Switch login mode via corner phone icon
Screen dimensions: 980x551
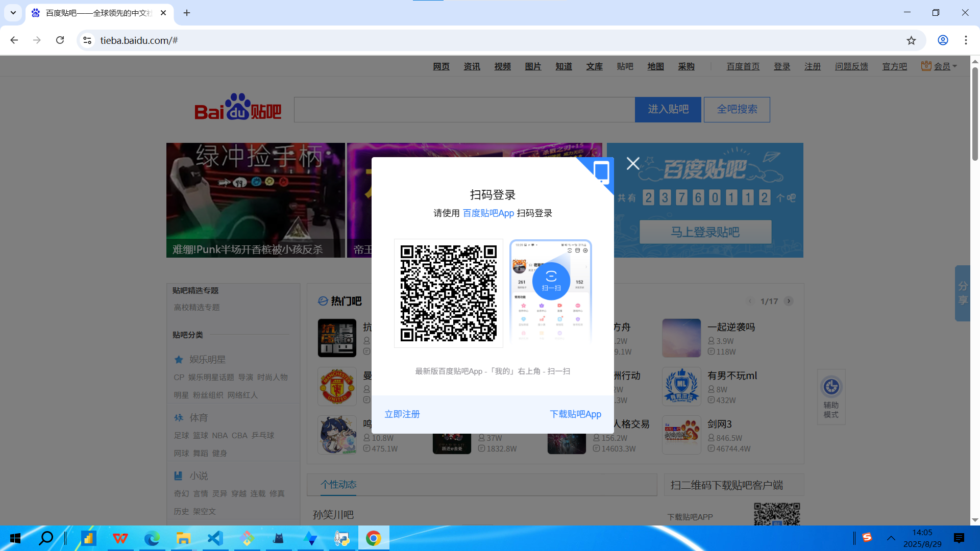tap(601, 172)
